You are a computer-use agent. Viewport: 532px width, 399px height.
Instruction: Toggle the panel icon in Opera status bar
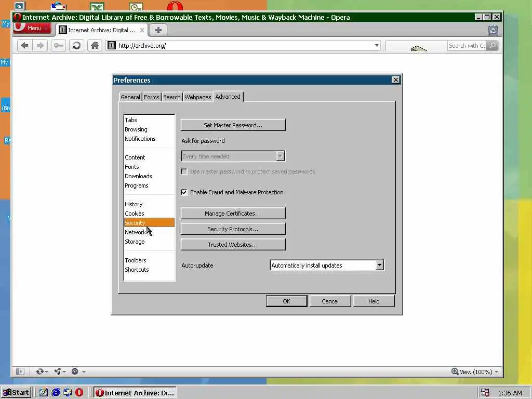[x=20, y=371]
